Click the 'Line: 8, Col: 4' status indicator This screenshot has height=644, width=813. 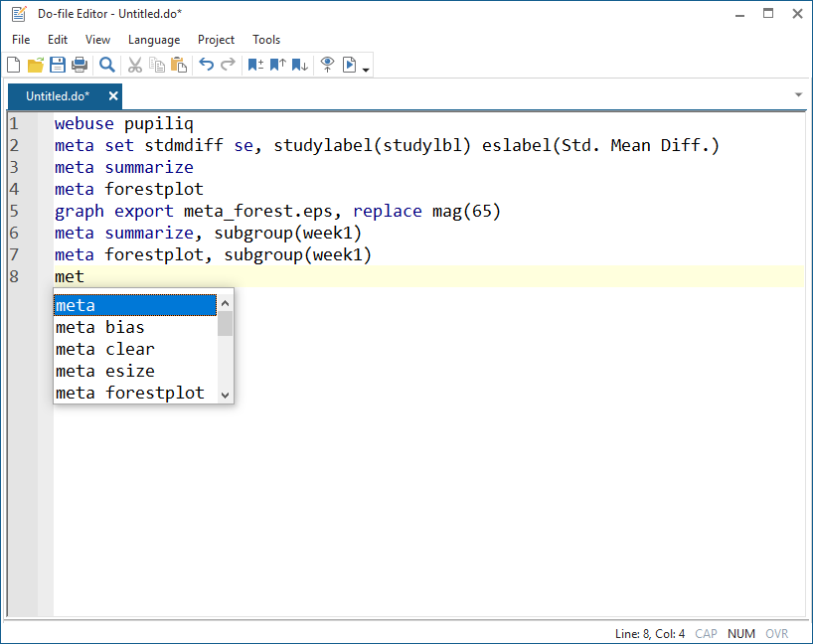tap(650, 634)
